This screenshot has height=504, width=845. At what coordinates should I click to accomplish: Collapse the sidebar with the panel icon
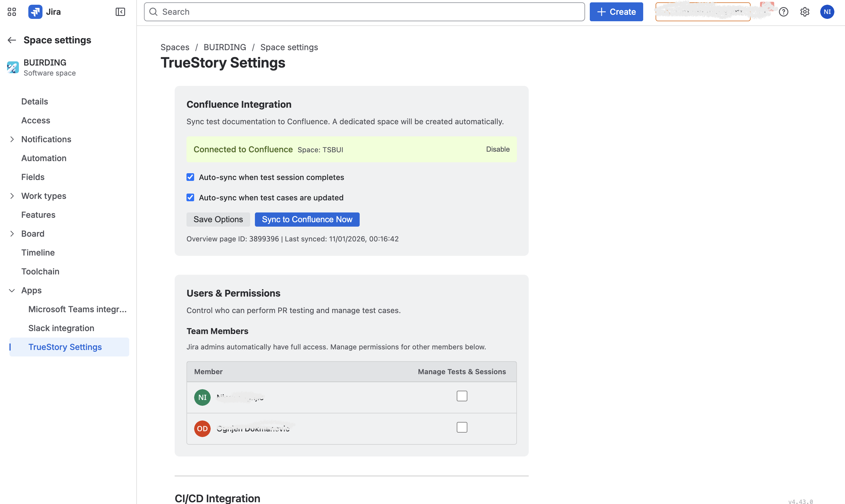120,12
